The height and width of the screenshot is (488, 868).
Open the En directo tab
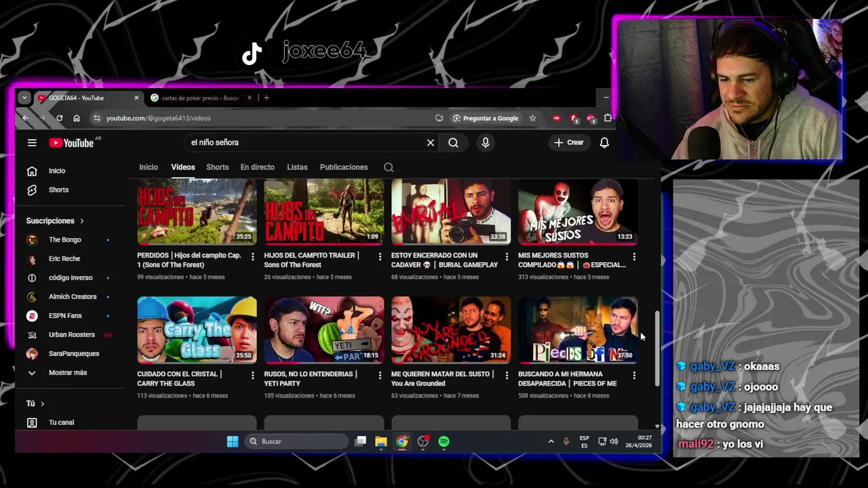pyautogui.click(x=258, y=167)
